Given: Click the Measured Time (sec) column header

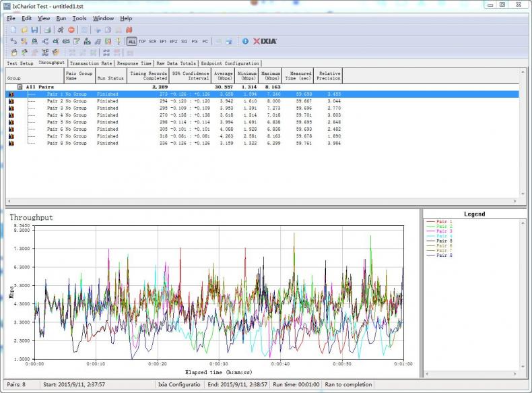Looking at the screenshot, I should pyautogui.click(x=298, y=75).
